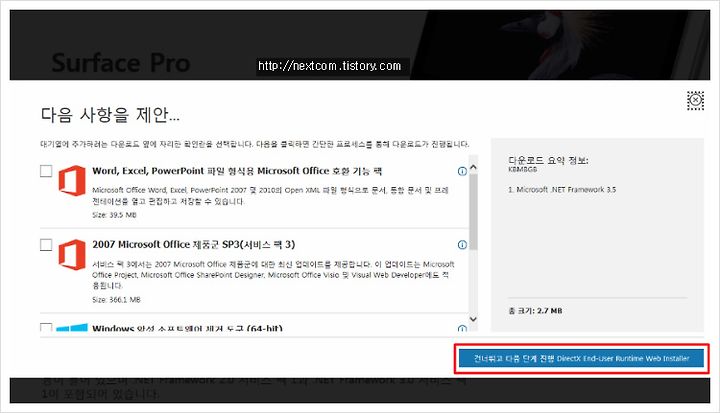
Task: Check the 2007 Microsoft Office SP3 checkbox
Action: pos(46,244)
